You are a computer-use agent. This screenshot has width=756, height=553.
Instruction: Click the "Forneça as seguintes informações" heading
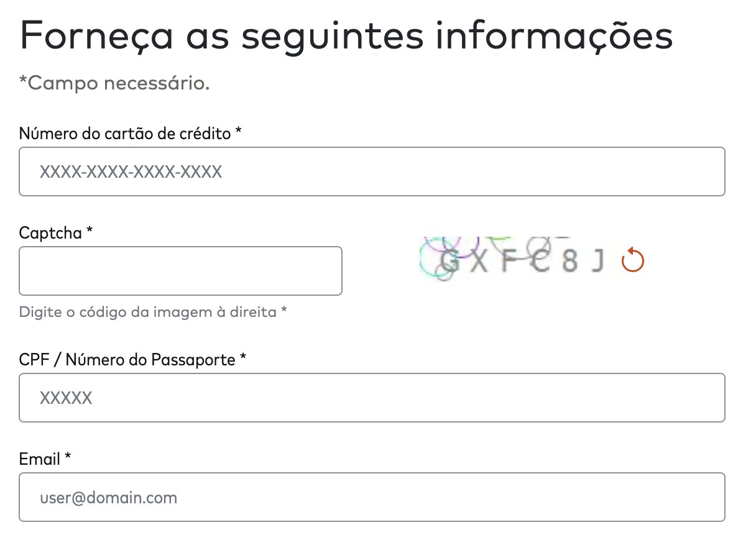(346, 35)
